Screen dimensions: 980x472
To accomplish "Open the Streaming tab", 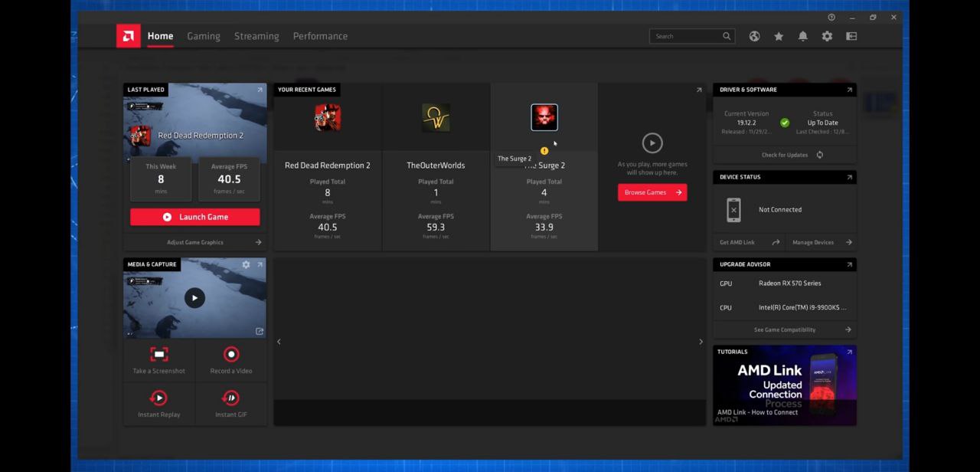I will 256,36.
